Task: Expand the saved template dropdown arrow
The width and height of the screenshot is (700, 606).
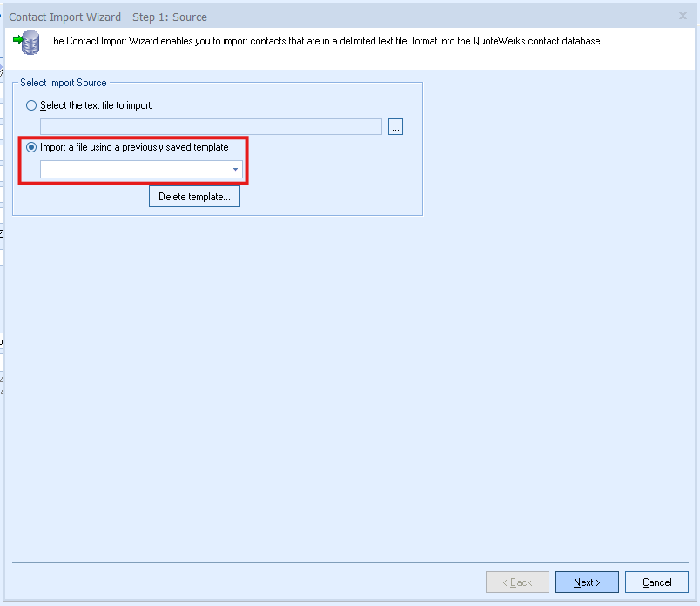Action: (235, 169)
